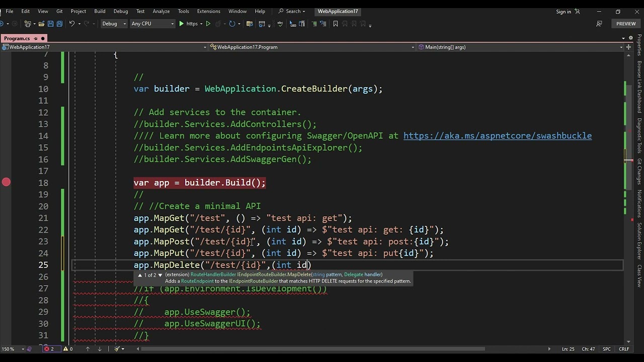644x362 pixels.
Task: Click the Open File folder icon
Action: click(41, 24)
